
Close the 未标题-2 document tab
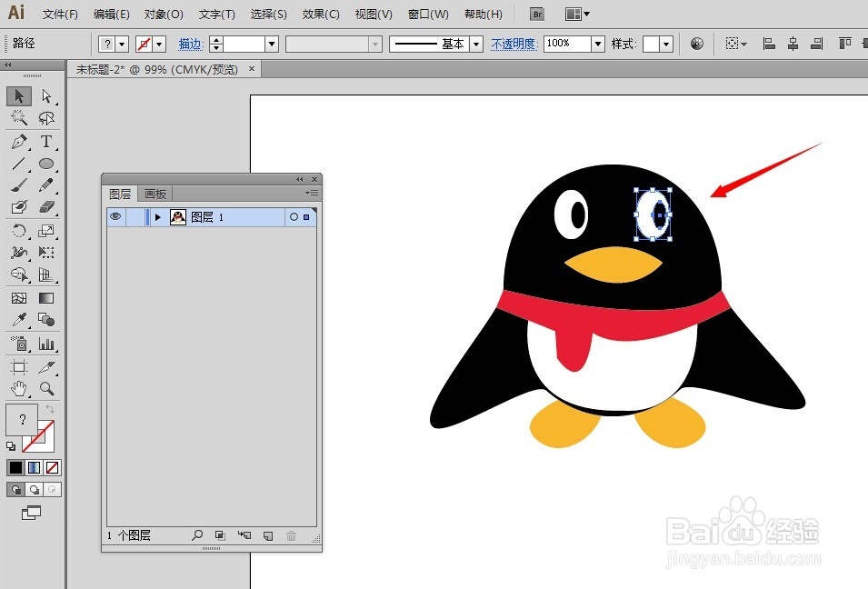tap(252, 69)
